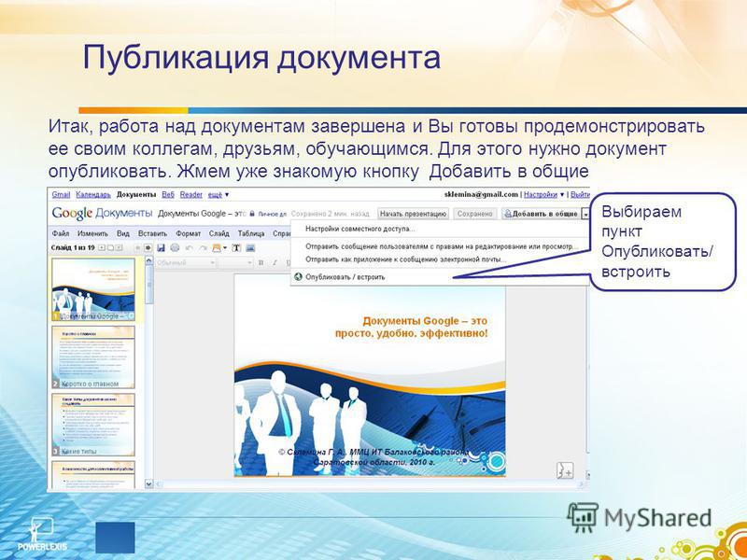The width and height of the screenshot is (747, 560).
Task: Click the previous slide greyed arrow icon
Action: (x=137, y=247)
